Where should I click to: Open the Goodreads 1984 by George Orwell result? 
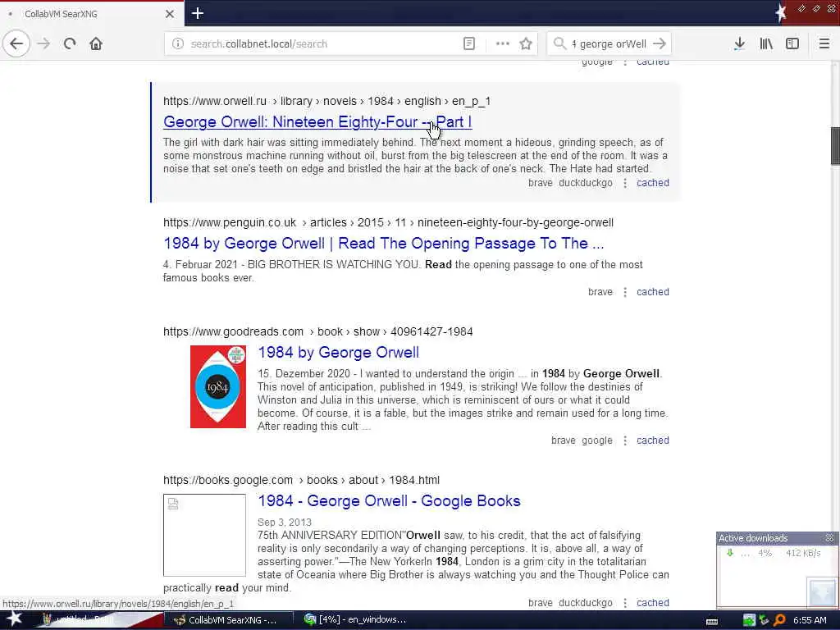point(338,353)
